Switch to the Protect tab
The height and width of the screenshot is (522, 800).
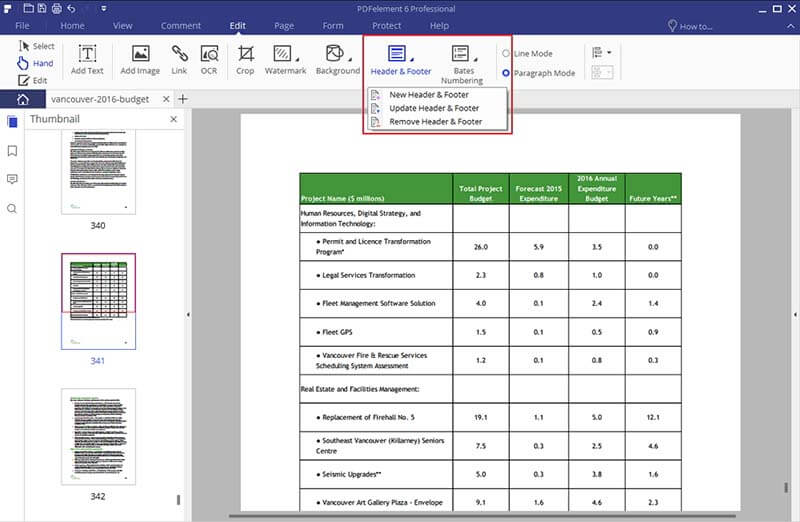(386, 26)
